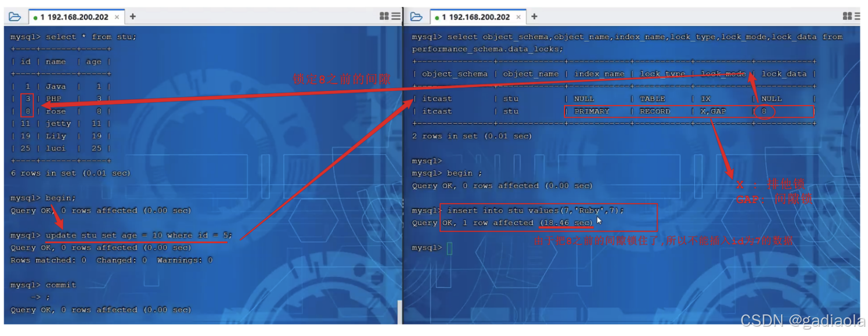
Task: Click the 'RECORD' lock type cell
Action: [x=655, y=111]
